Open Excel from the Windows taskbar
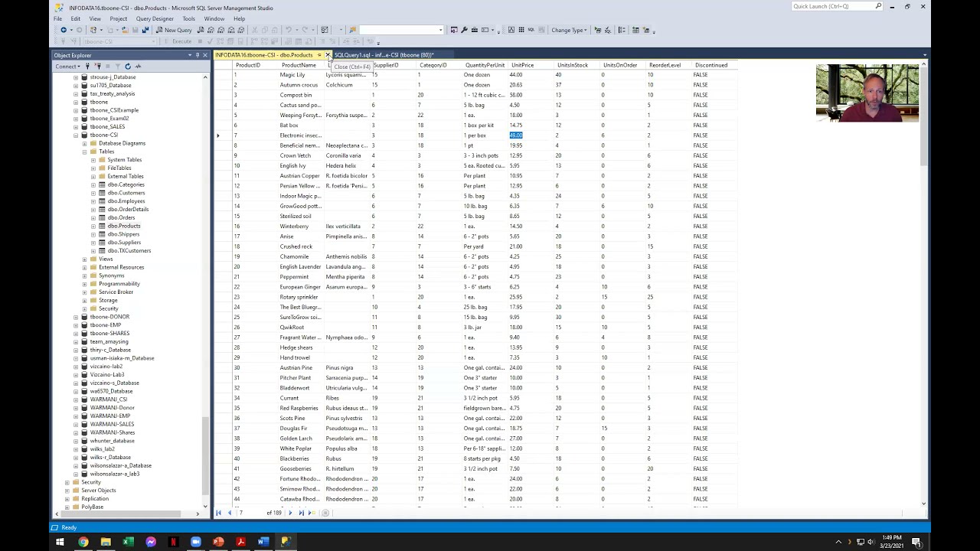This screenshot has height=551, width=980. pyautogui.click(x=128, y=542)
